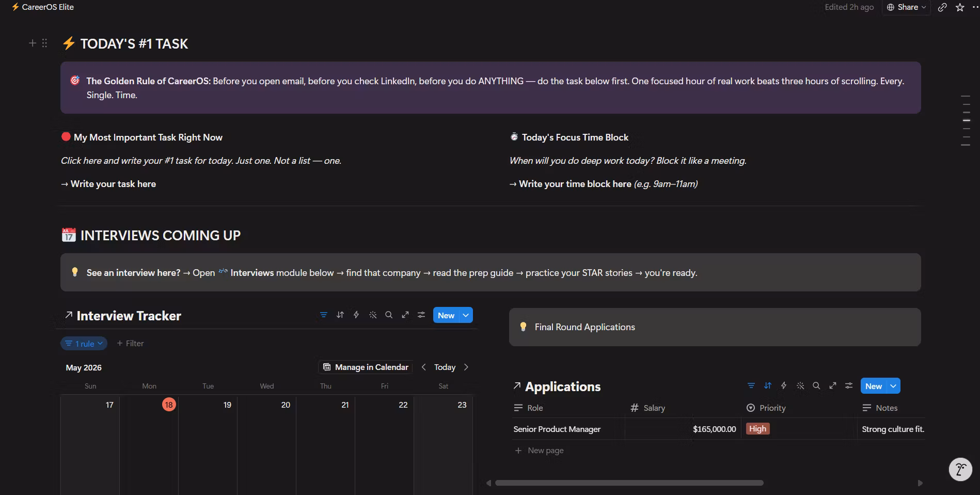Click the Final Round Applications callout

coord(715,327)
